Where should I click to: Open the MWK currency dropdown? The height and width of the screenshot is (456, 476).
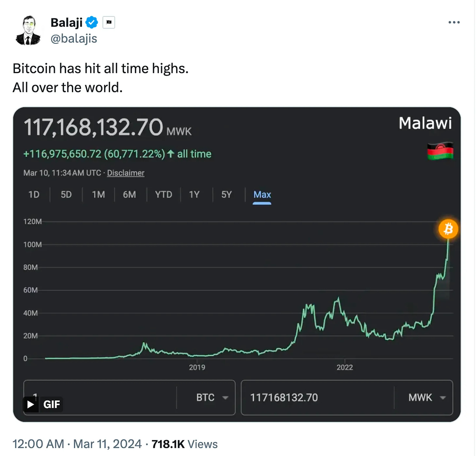click(426, 398)
